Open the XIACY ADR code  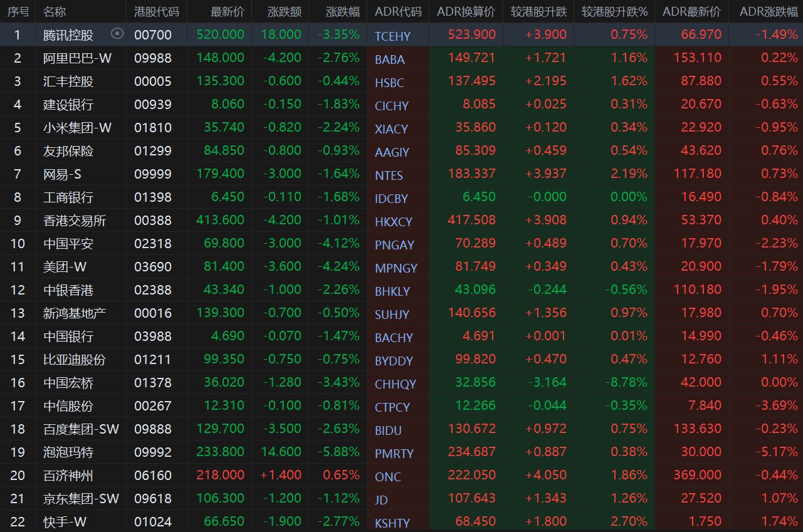click(391, 129)
